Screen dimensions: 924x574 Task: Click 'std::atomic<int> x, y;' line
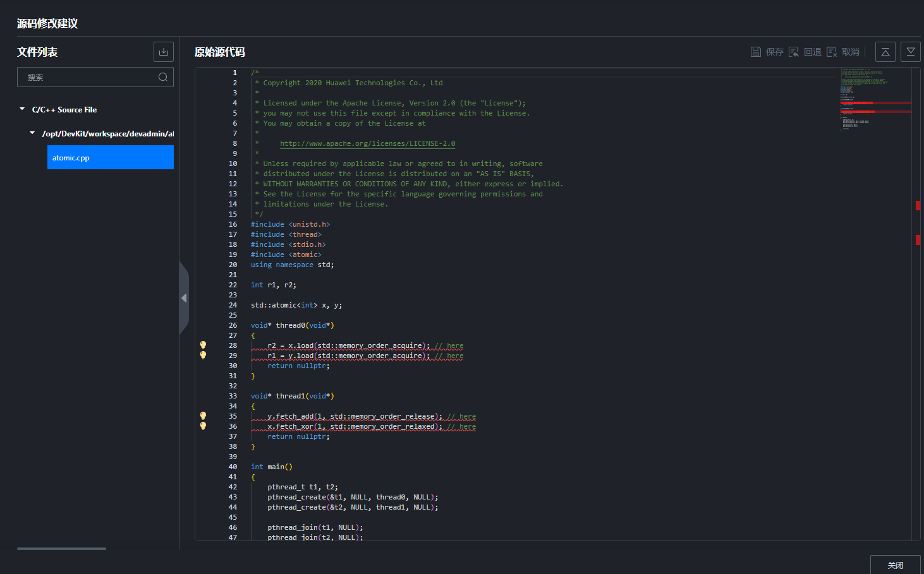[x=296, y=305]
